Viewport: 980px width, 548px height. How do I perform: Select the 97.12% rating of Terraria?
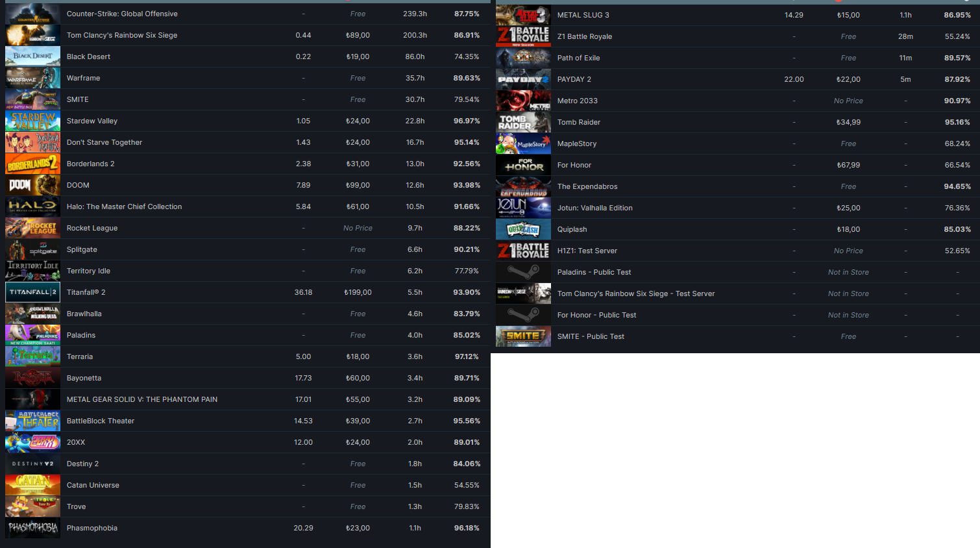click(467, 356)
